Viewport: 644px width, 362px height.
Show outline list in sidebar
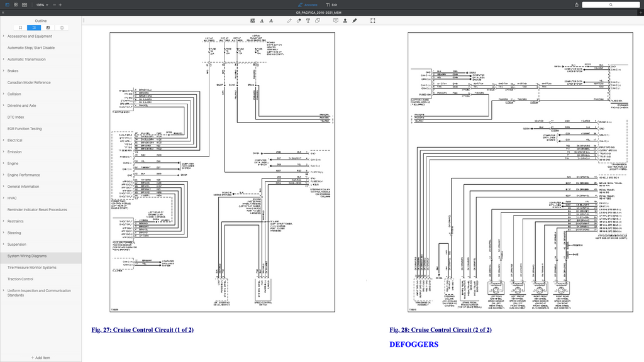[34, 28]
